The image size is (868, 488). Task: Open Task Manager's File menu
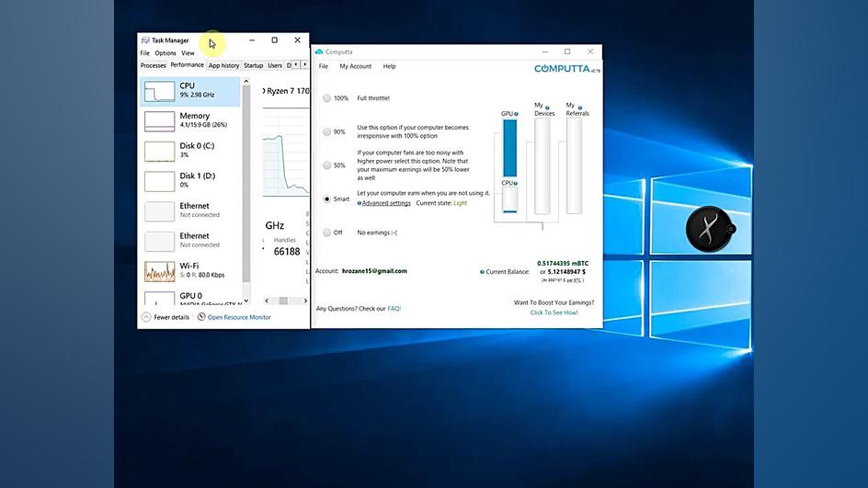click(x=145, y=53)
